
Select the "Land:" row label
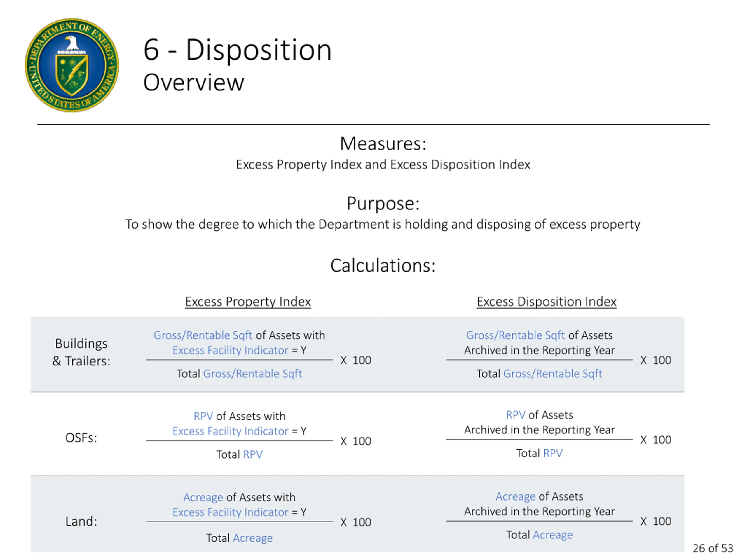pyautogui.click(x=81, y=521)
